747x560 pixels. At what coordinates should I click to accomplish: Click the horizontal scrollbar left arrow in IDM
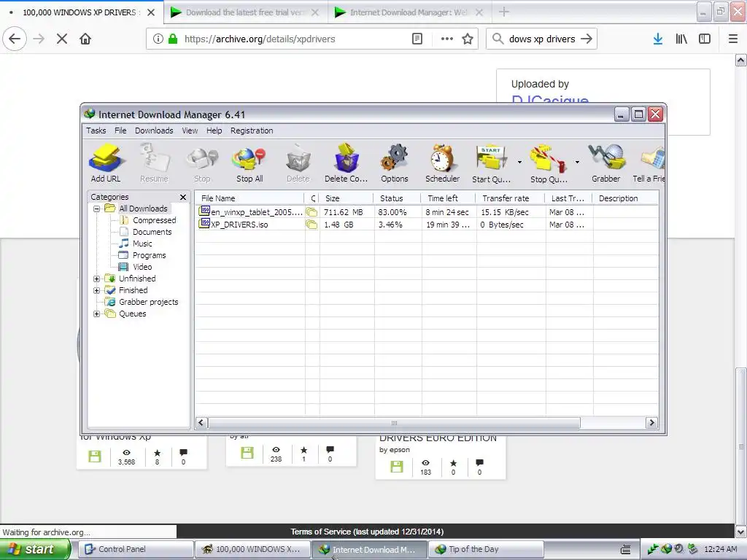201,422
